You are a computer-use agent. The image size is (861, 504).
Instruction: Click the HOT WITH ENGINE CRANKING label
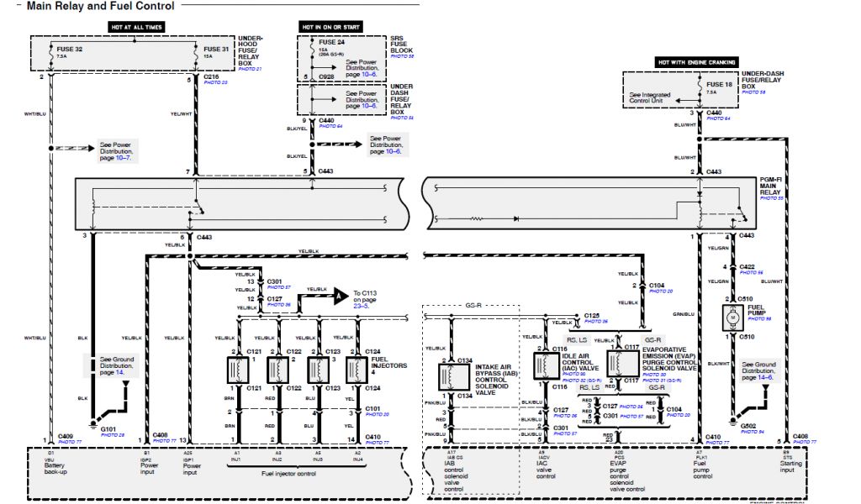coord(697,62)
